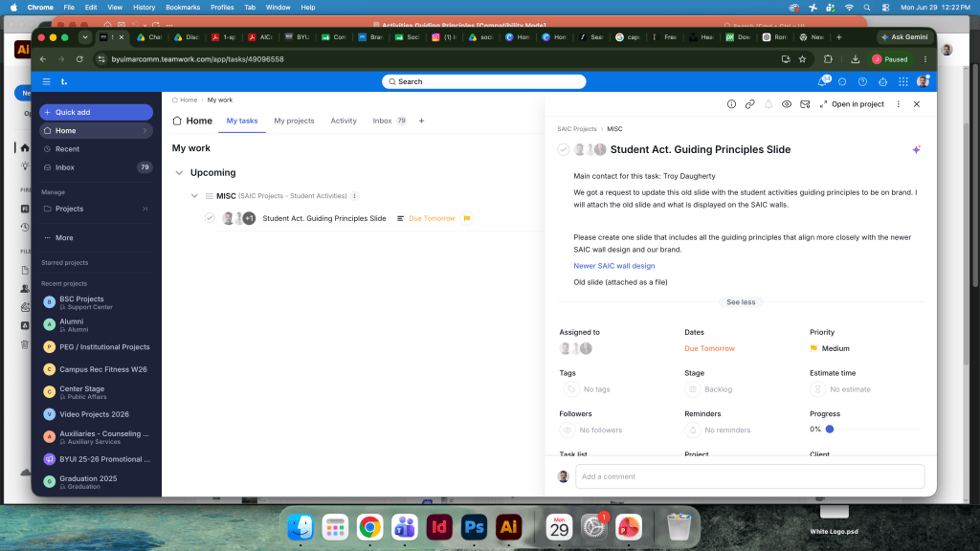Viewport: 980px width, 551px height.
Task: Click the AI sparkle icon beside task title
Action: [916, 149]
